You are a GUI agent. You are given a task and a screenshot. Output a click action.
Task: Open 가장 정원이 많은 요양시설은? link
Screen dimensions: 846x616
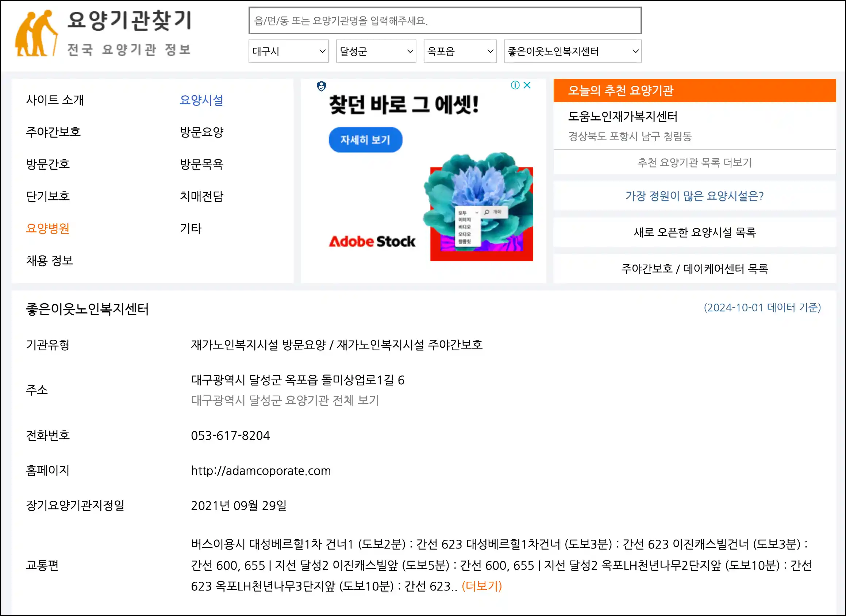point(695,196)
